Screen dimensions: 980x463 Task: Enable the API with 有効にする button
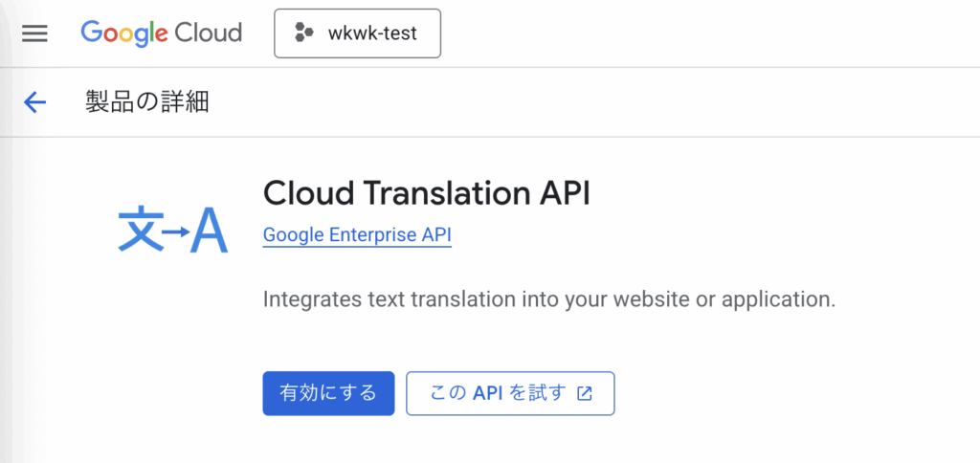pos(329,393)
